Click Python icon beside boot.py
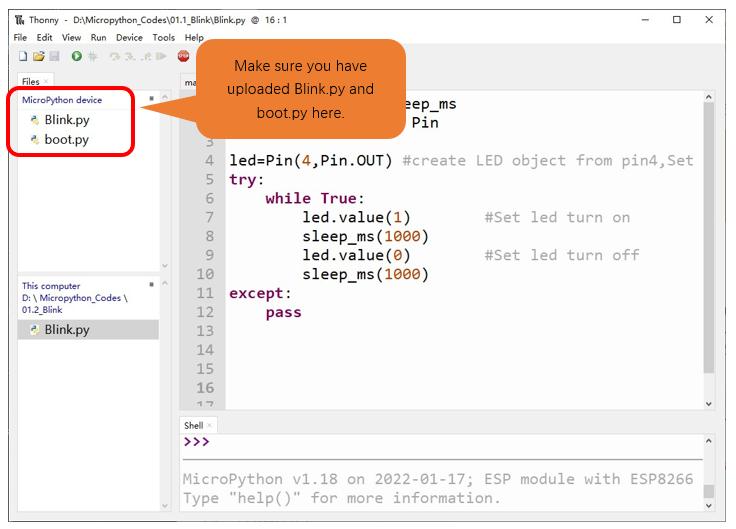This screenshot has height=529, width=736. (x=35, y=139)
